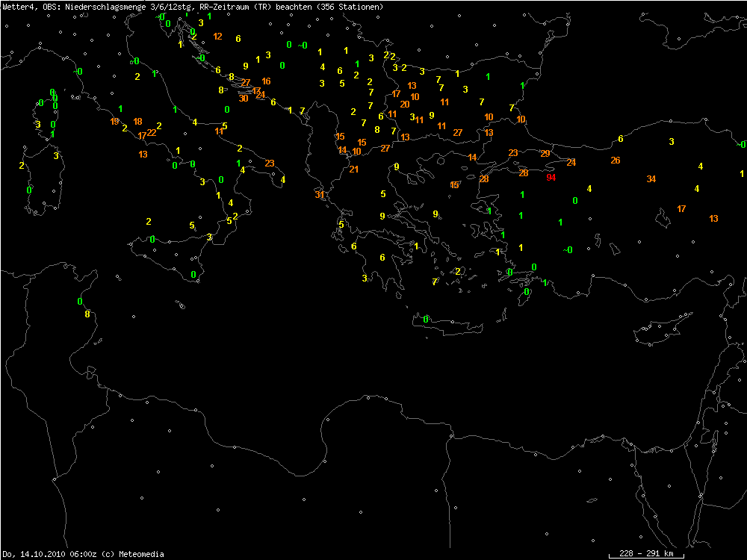The width and height of the screenshot is (747, 560).
Task: Click the red 94 precipitation value
Action: [x=551, y=178]
